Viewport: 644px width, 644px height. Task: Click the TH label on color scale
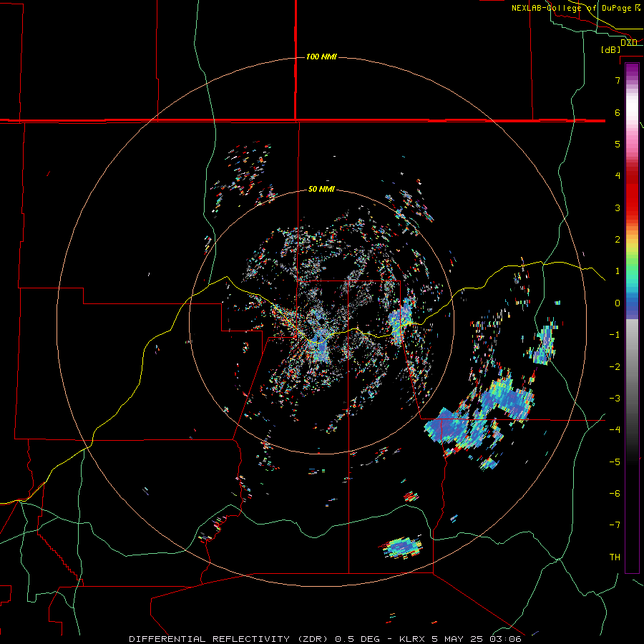(615, 557)
